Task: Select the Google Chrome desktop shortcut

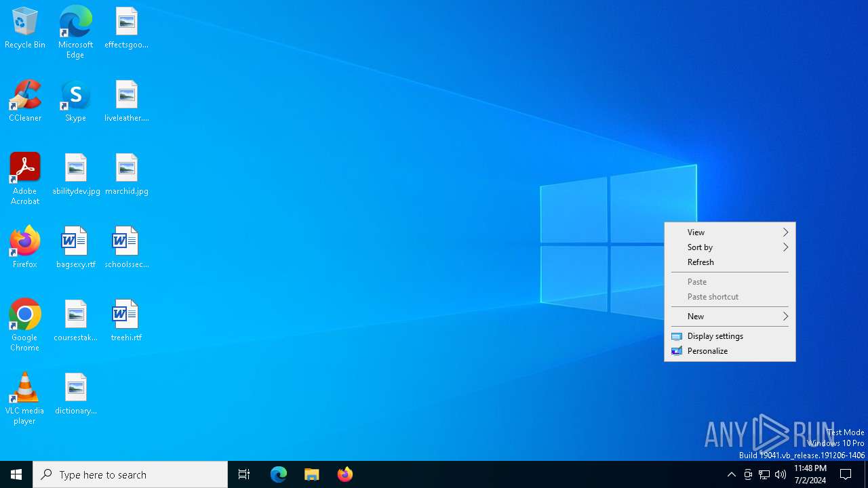Action: [25, 325]
